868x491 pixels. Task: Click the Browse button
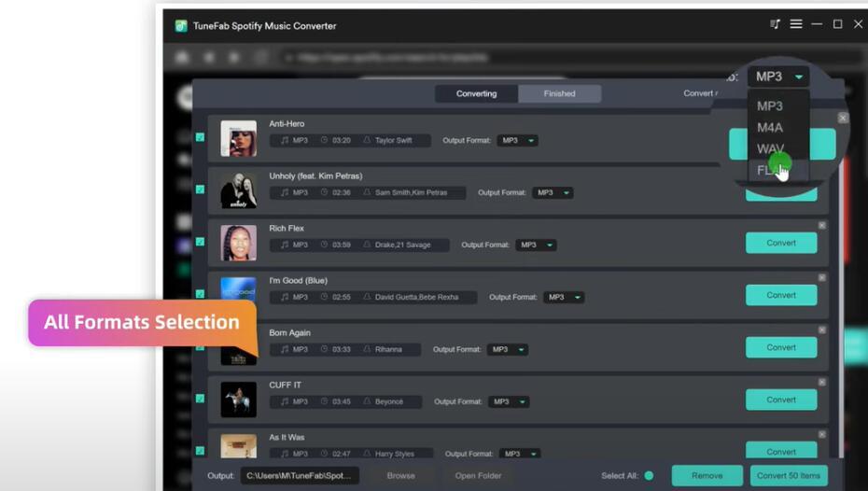pos(400,475)
